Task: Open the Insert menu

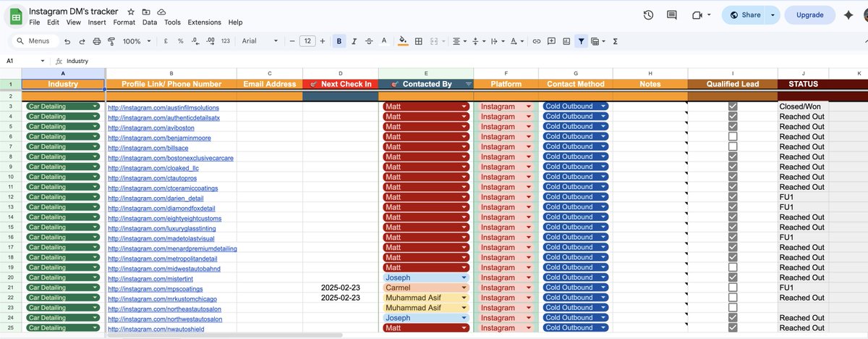Action: coord(97,22)
